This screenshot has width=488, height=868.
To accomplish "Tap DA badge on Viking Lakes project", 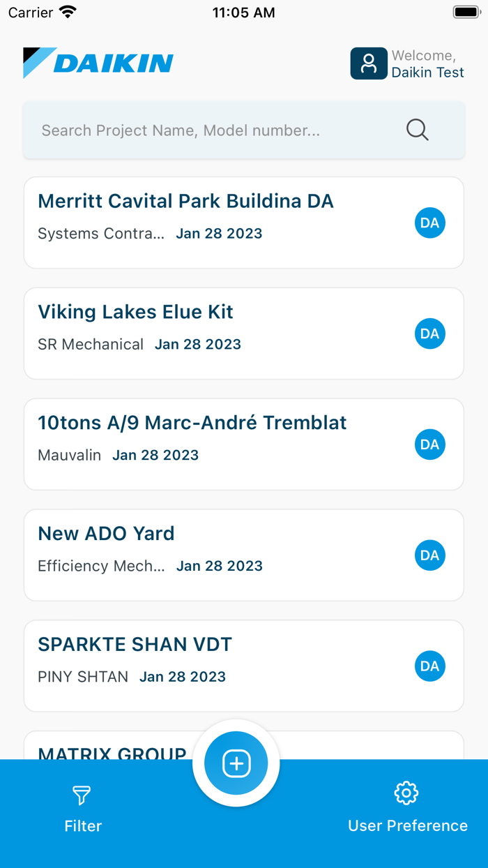I will coord(430,334).
